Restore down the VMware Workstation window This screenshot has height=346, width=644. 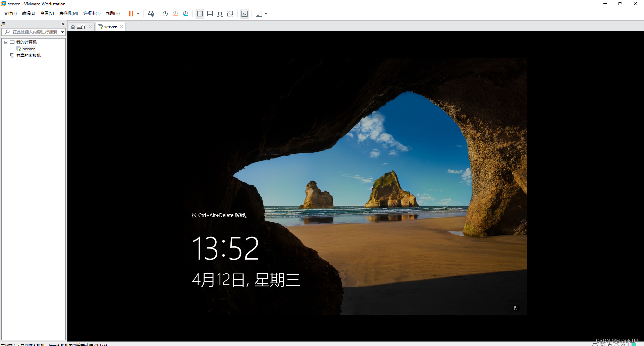coord(620,4)
